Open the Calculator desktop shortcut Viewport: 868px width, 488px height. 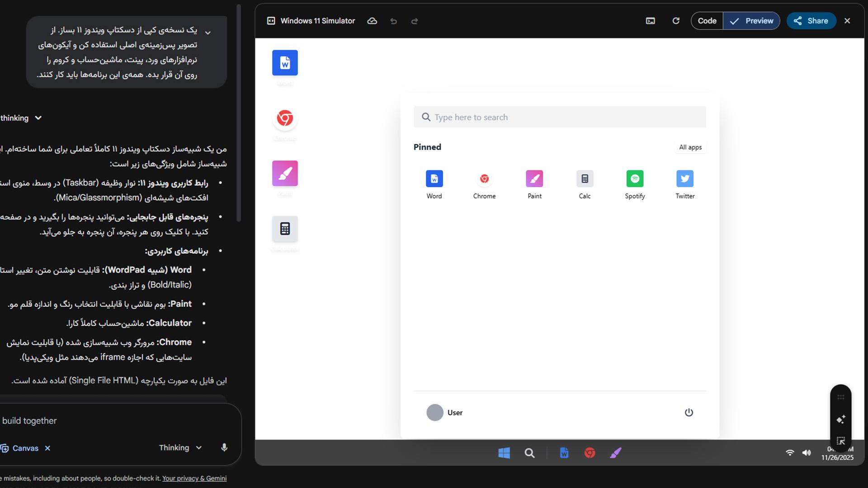pyautogui.click(x=285, y=229)
